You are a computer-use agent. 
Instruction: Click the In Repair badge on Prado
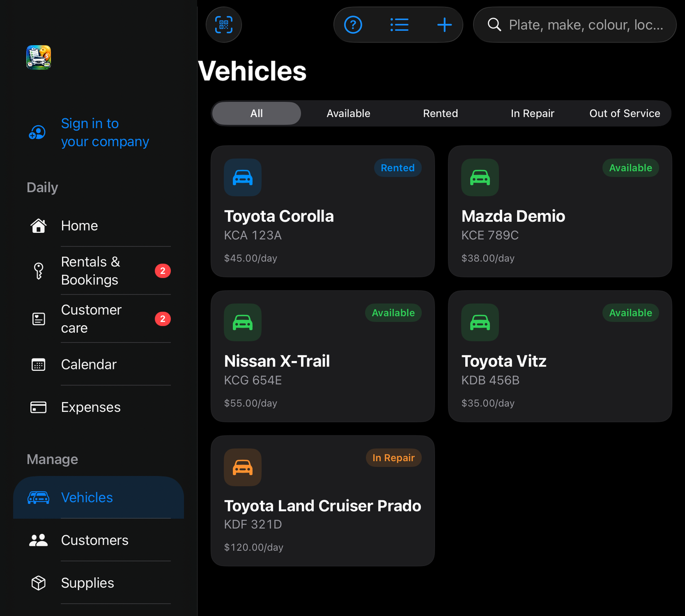[x=394, y=458]
